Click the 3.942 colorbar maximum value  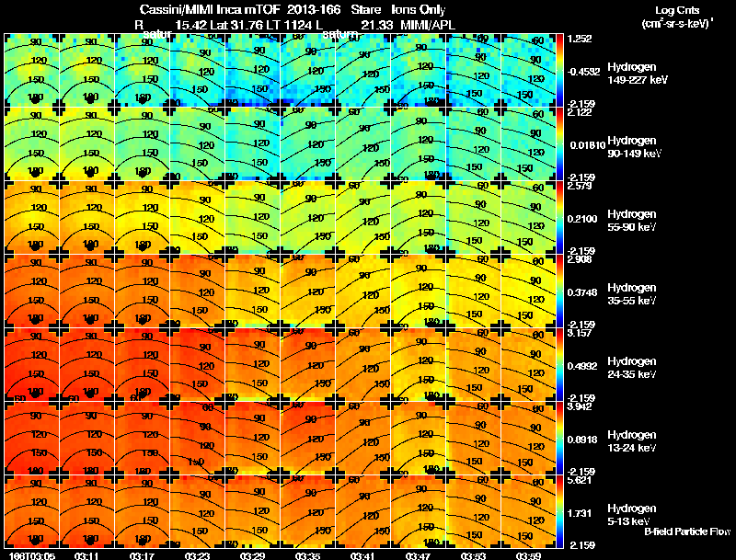coord(580,406)
